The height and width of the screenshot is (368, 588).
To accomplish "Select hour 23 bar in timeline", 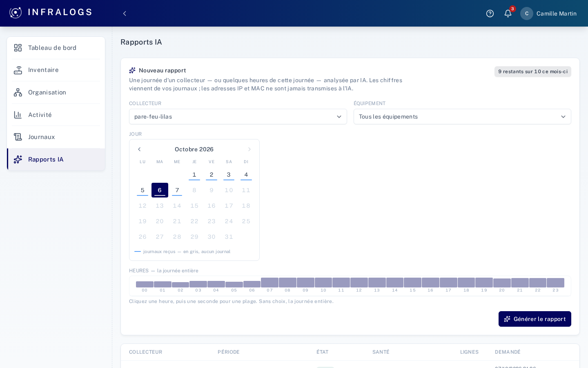I will click(555, 283).
